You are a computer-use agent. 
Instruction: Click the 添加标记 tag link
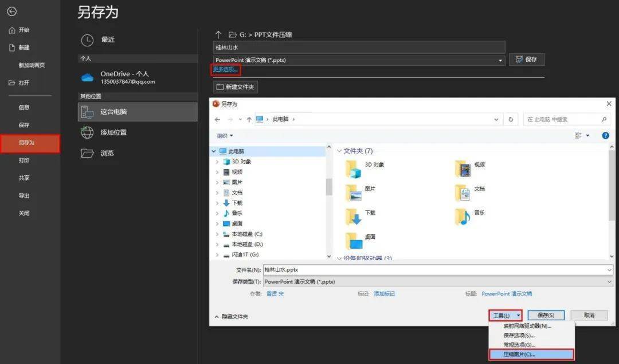384,293
